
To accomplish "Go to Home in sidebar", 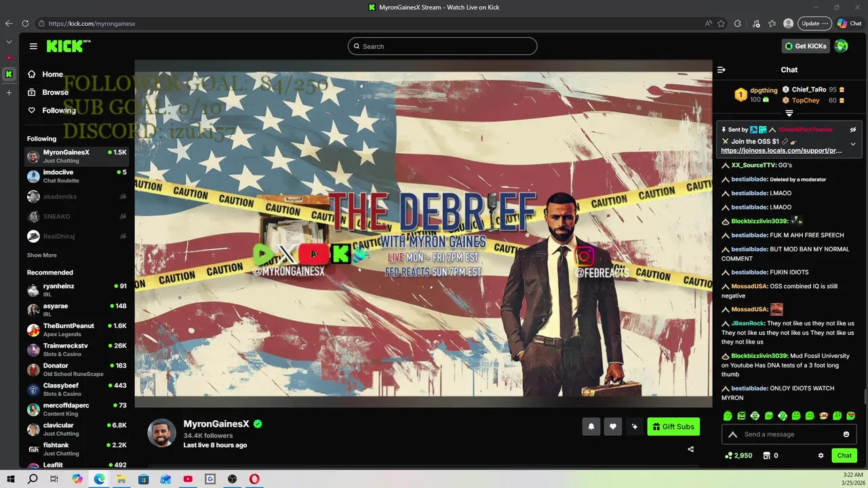I will (45, 75).
